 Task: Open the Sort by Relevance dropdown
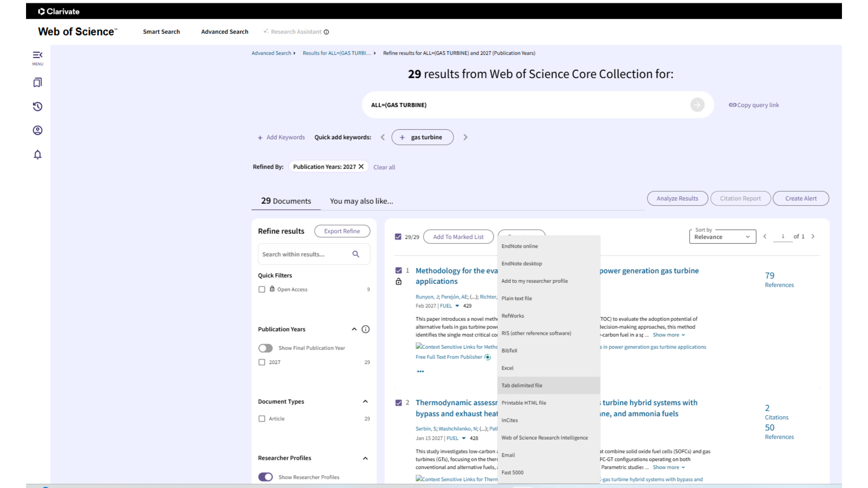pyautogui.click(x=723, y=236)
